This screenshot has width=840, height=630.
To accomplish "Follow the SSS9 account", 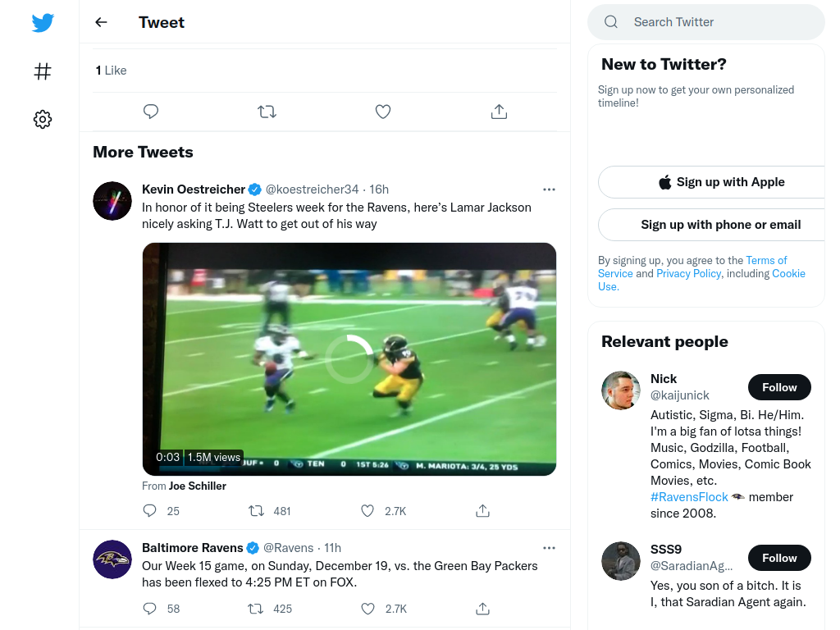I will click(x=779, y=558).
